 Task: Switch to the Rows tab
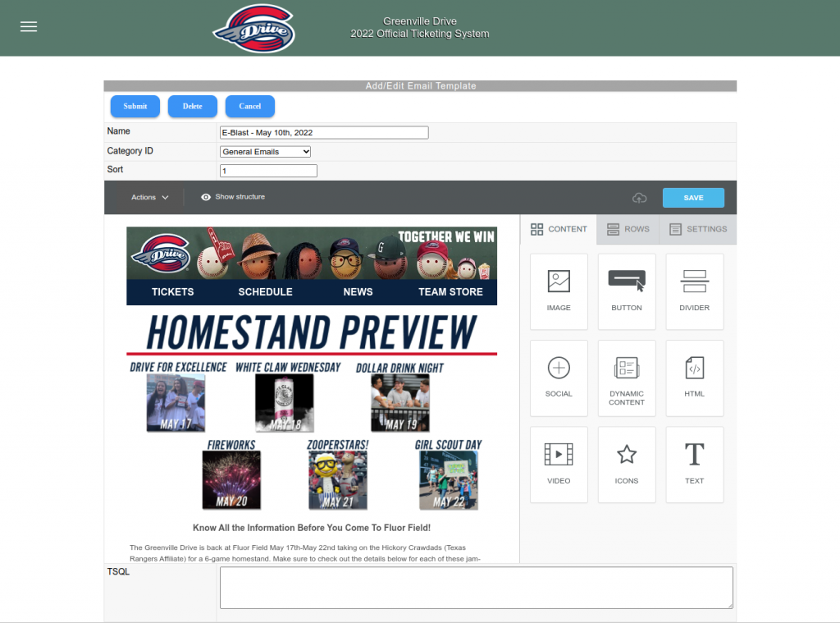628,229
